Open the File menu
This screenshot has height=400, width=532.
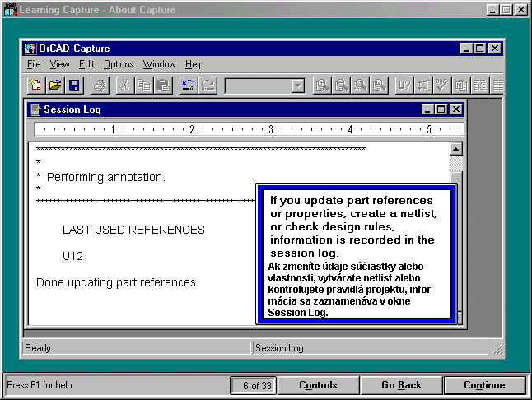[34, 64]
